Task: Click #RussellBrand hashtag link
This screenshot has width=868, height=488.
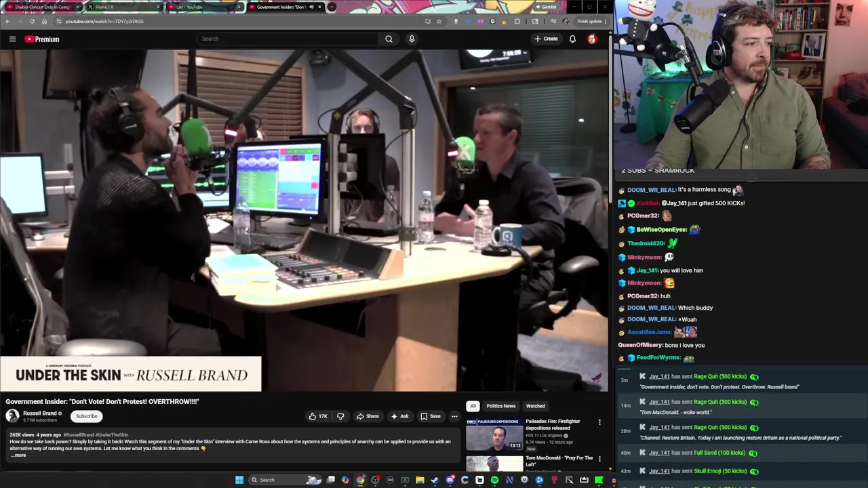Action: point(79,434)
